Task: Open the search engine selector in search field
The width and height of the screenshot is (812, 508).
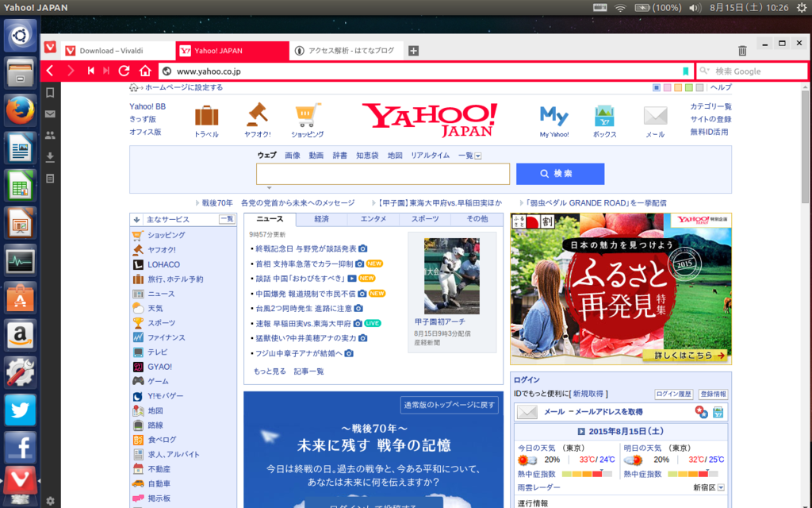Action: 705,71
